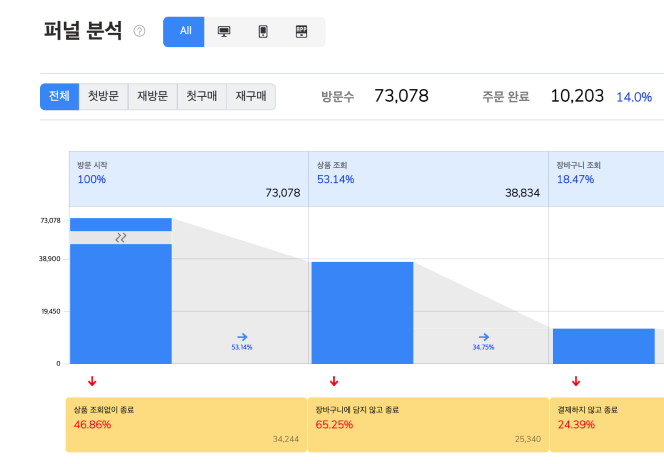Switch to the 재방문 tab
Screen dimensions: 664x464
[153, 97]
